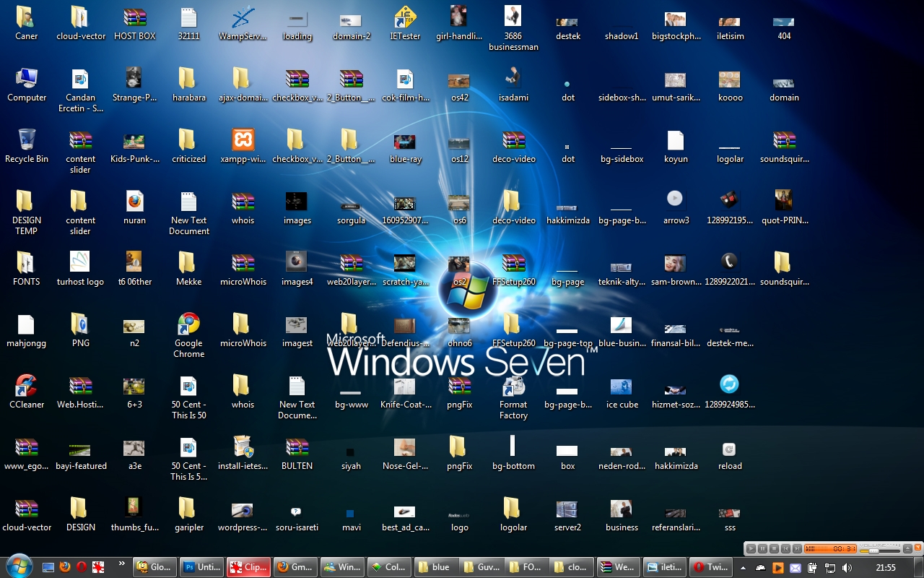Click the Show Desktop quick launch icon
924x578 pixels.
point(48,567)
